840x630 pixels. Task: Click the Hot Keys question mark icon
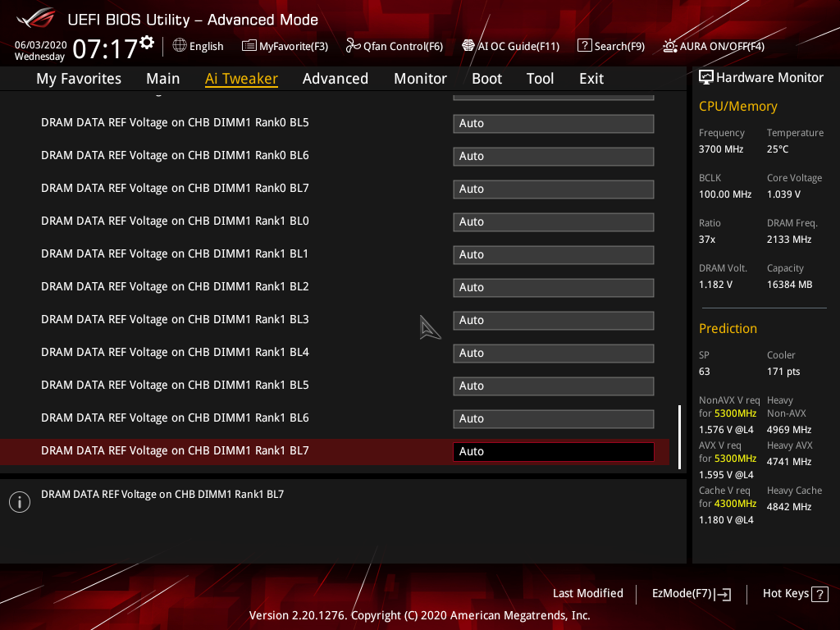tap(821, 593)
